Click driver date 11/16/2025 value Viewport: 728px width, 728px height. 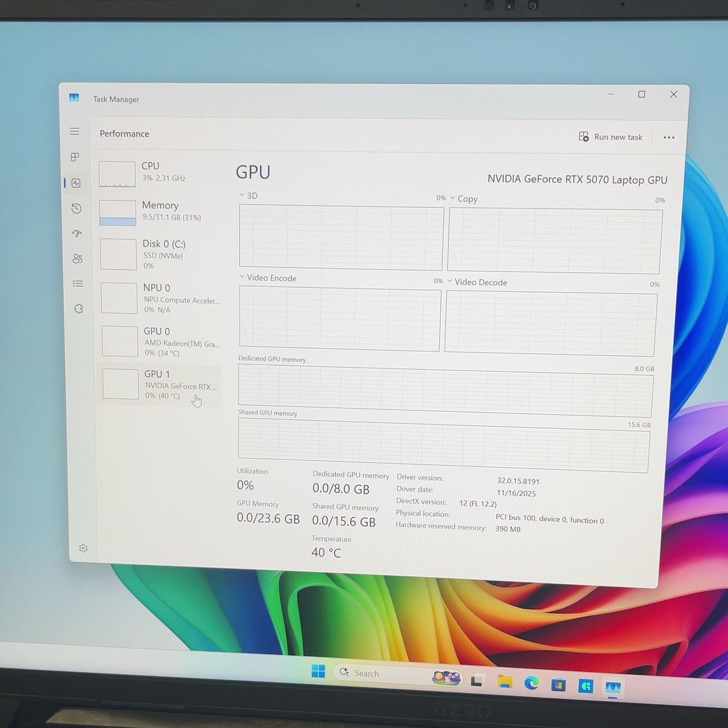(x=516, y=493)
